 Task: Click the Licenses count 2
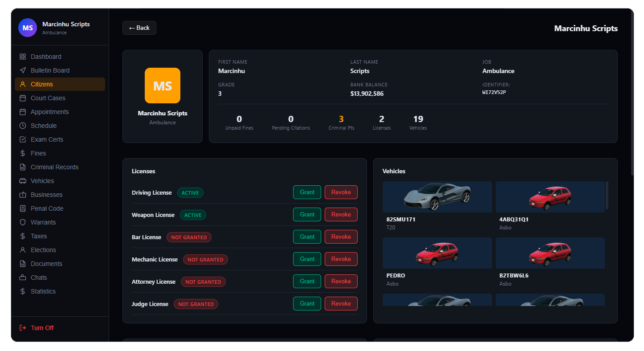click(x=382, y=119)
